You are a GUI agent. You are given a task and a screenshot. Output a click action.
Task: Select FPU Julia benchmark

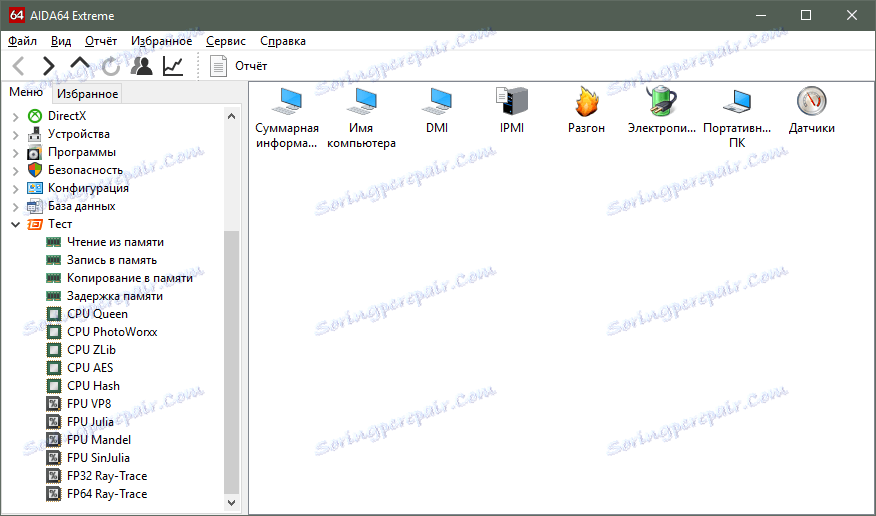point(91,422)
